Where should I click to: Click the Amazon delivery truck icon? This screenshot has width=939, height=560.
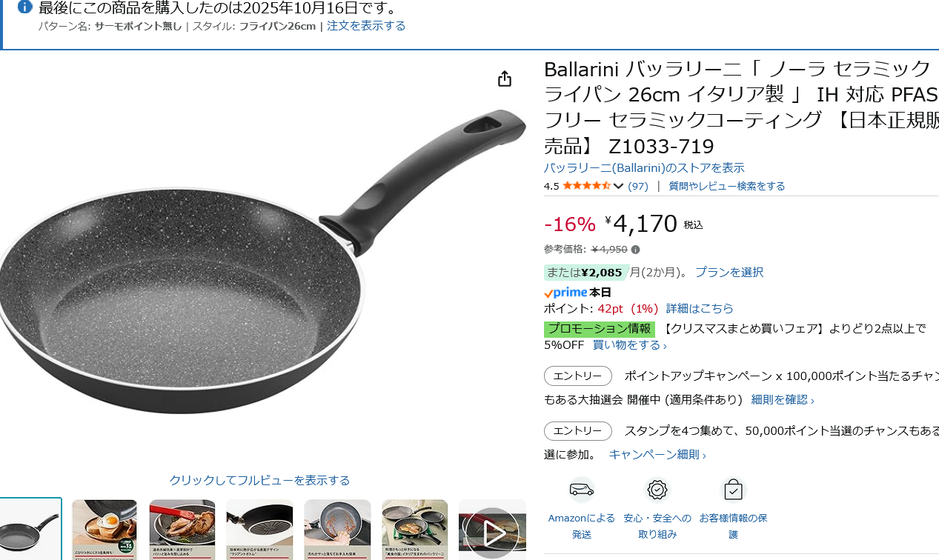point(582,490)
